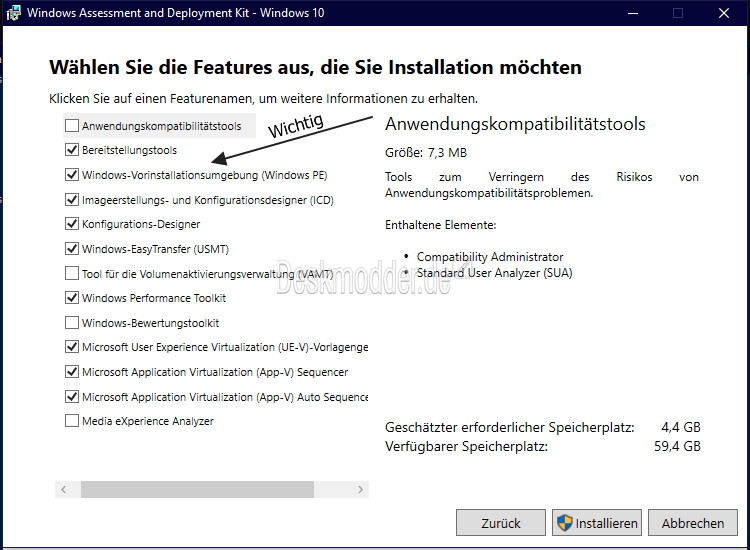This screenshot has height=550, width=750.
Task: Select Windows-EasyTransfer (USMT) feature name
Action: point(155,249)
